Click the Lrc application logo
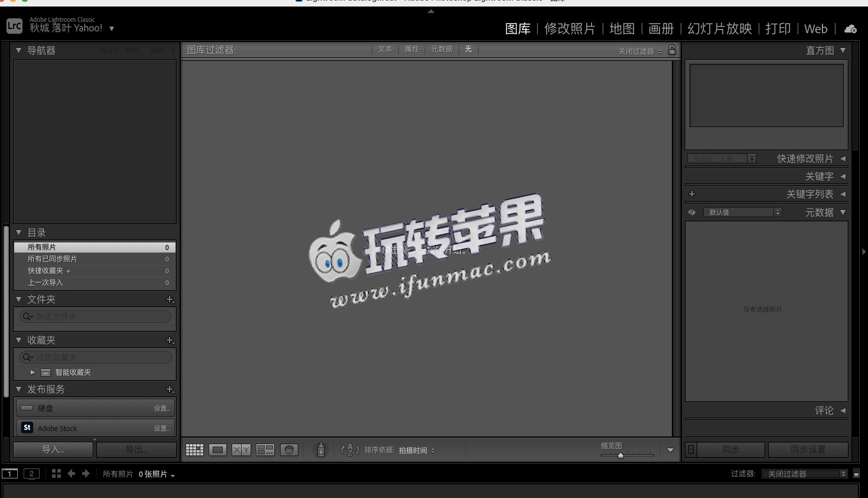This screenshot has width=868, height=498. pyautogui.click(x=14, y=26)
